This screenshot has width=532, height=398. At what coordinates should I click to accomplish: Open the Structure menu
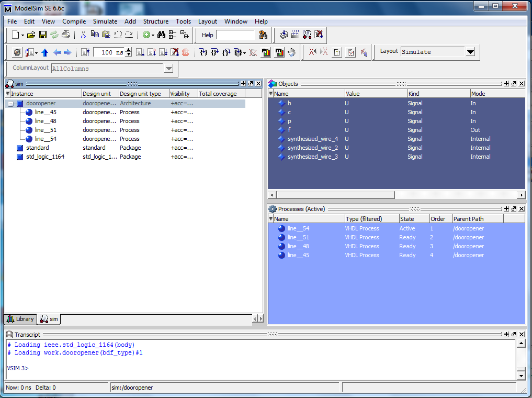pos(156,21)
